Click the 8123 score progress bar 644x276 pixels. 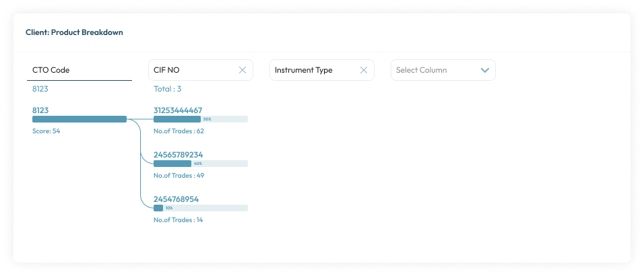(x=79, y=119)
